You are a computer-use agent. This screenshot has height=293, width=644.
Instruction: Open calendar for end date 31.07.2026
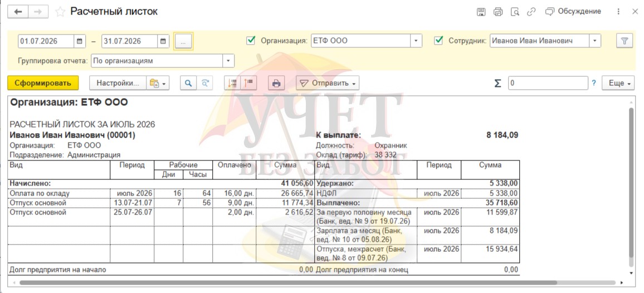163,41
